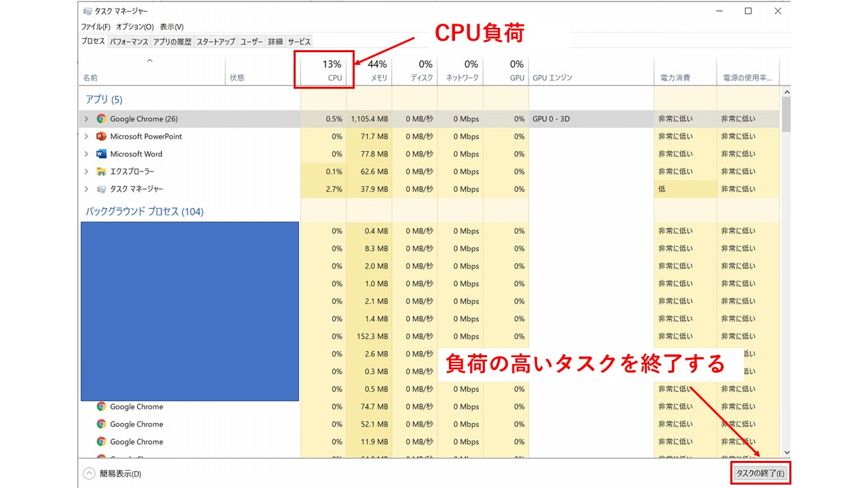Click the エクスプローラー folder icon

pos(101,171)
